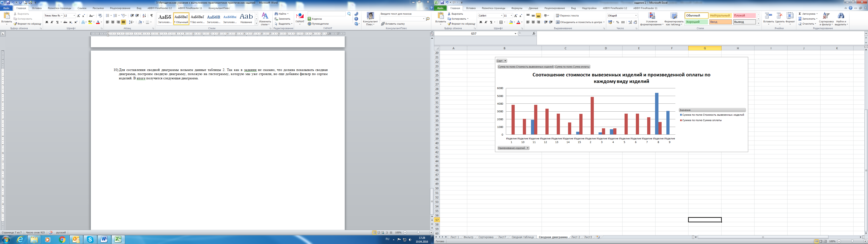This screenshot has width=868, height=244.
Task: Toggle italic formatting in Word
Action: click(52, 22)
